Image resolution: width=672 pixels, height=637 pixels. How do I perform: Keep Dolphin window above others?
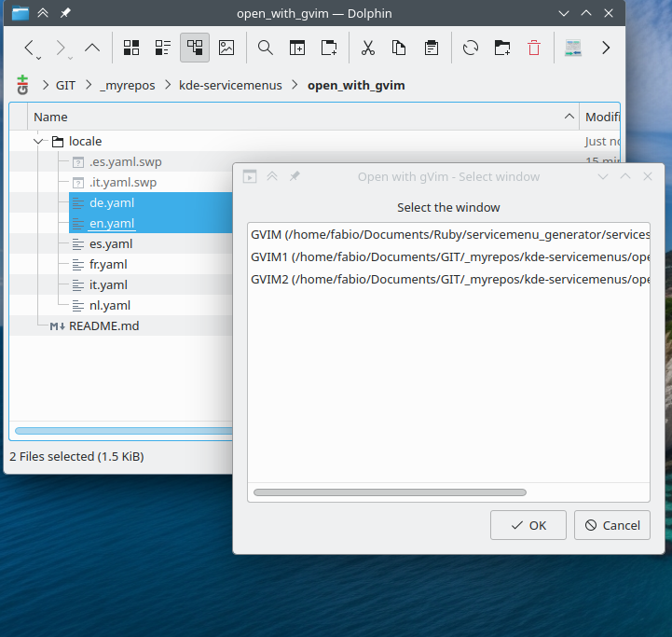point(43,13)
